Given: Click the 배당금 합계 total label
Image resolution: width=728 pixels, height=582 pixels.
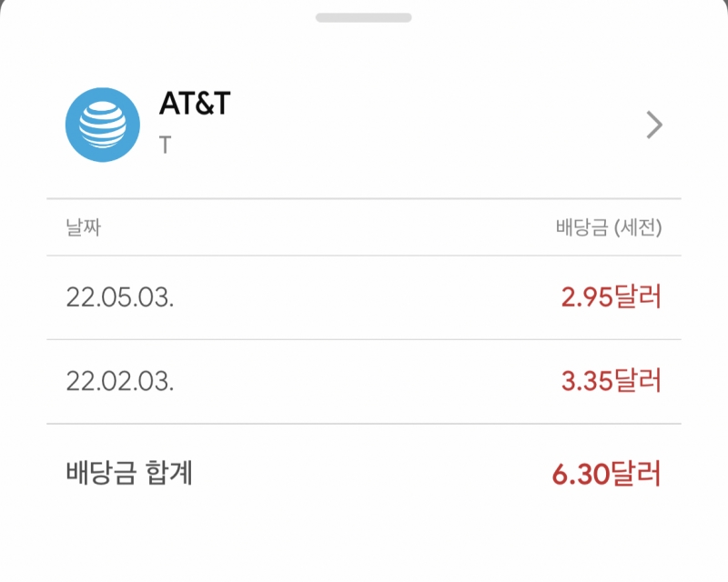Looking at the screenshot, I should (x=129, y=473).
